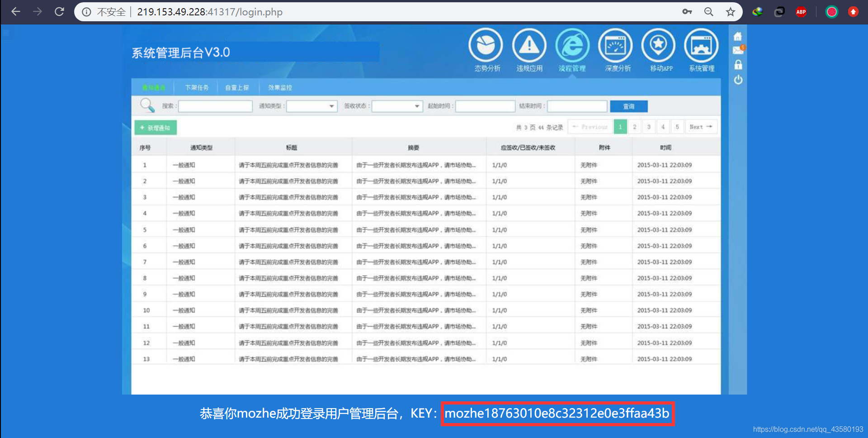Switch to the 下架任务 tab
Screen dimensions: 868x438
click(x=197, y=87)
